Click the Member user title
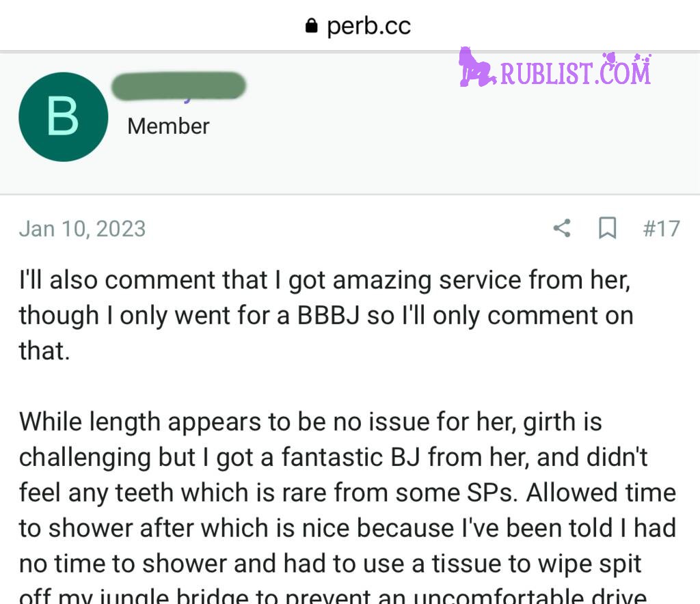The image size is (700, 604). tap(168, 126)
